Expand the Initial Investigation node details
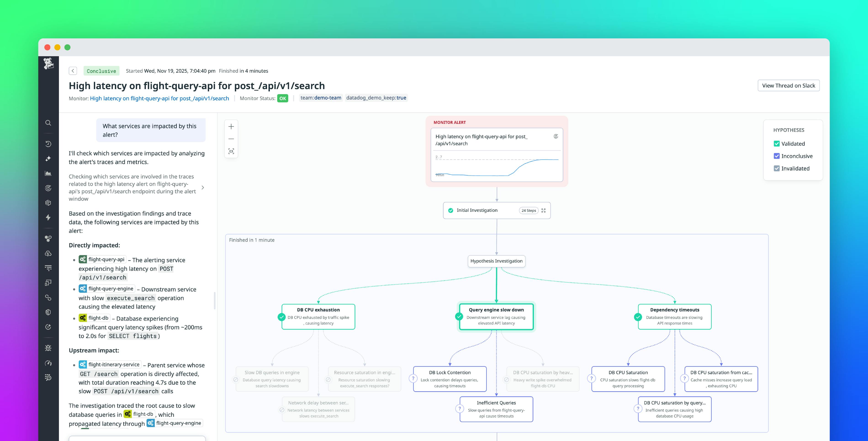 tap(543, 210)
